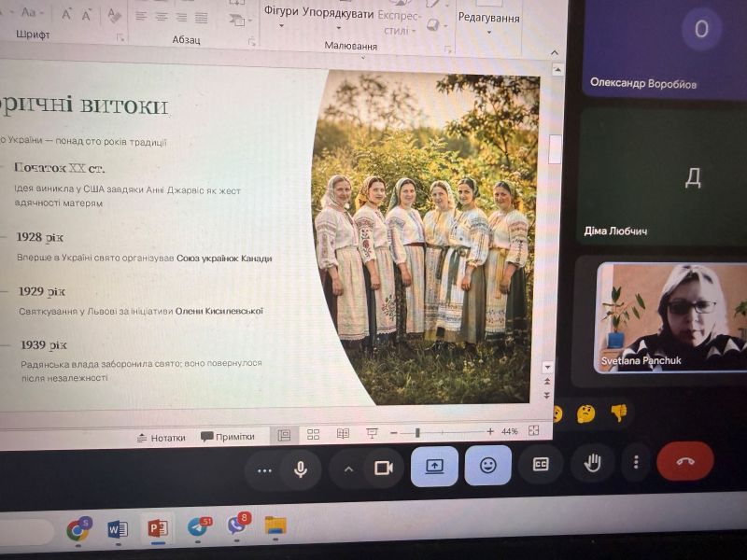Toggle closed captions in the call
The width and height of the screenshot is (747, 560).
pyautogui.click(x=541, y=464)
